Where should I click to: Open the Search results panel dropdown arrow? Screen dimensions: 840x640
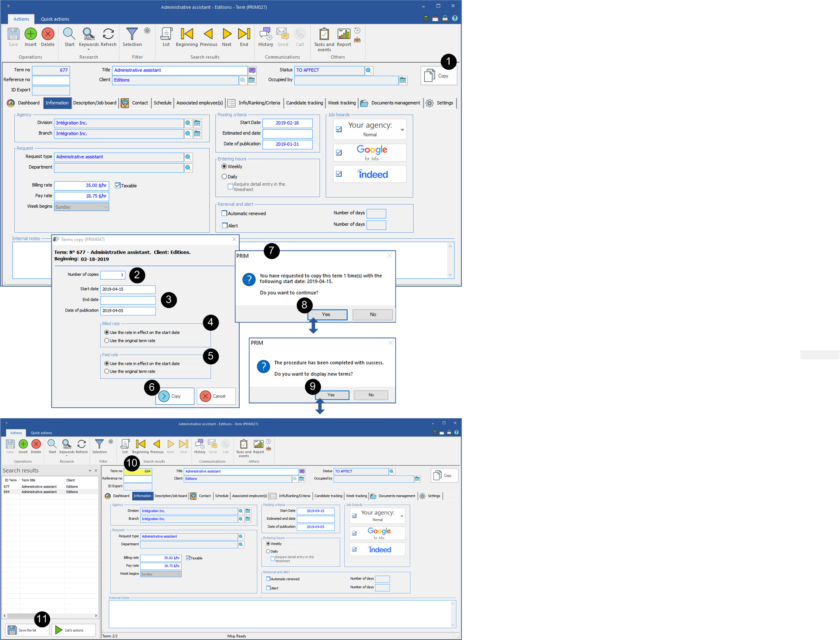click(x=90, y=471)
